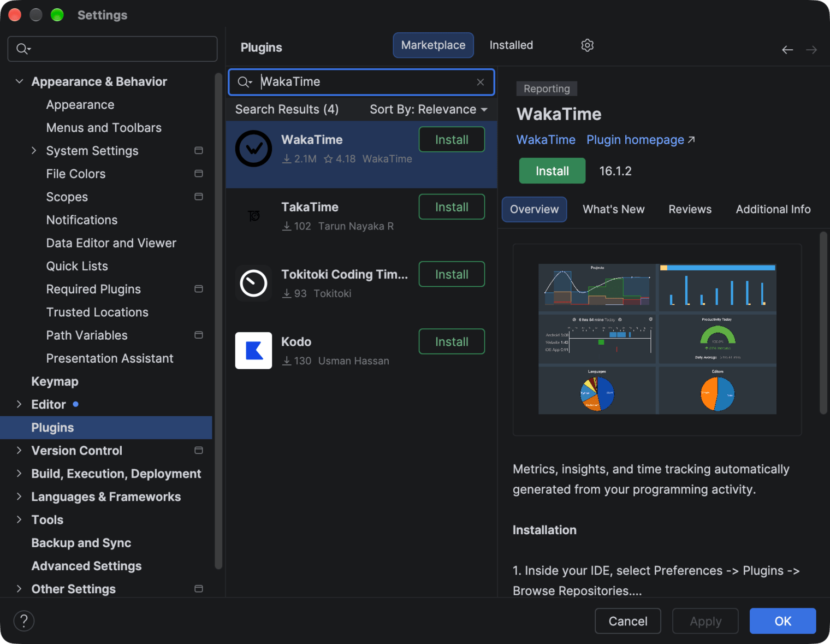This screenshot has width=830, height=644.
Task: Click the project-level icon beside Path Variables
Action: tap(199, 335)
